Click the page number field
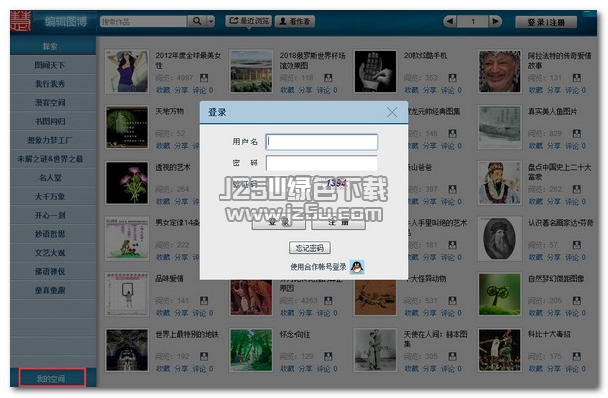 473,21
